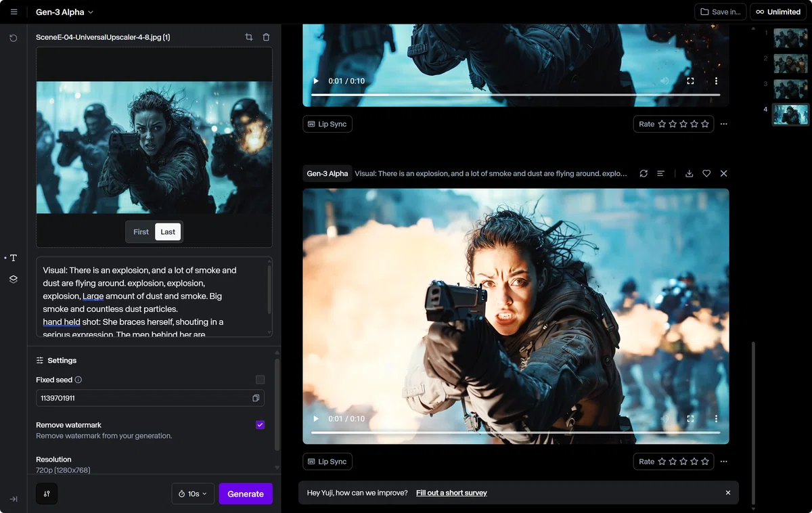Image resolution: width=812 pixels, height=513 pixels.
Task: Select thumbnail 2 in the history strip
Action: pos(790,63)
